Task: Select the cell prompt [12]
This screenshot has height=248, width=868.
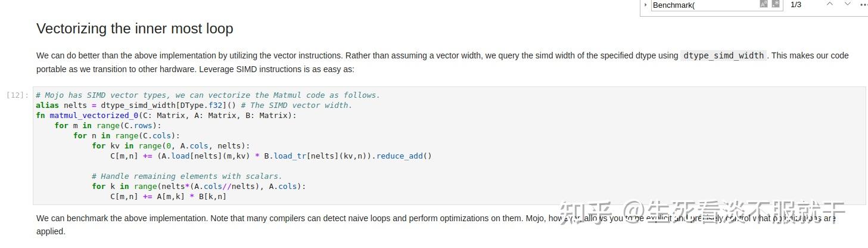Action: (x=17, y=95)
